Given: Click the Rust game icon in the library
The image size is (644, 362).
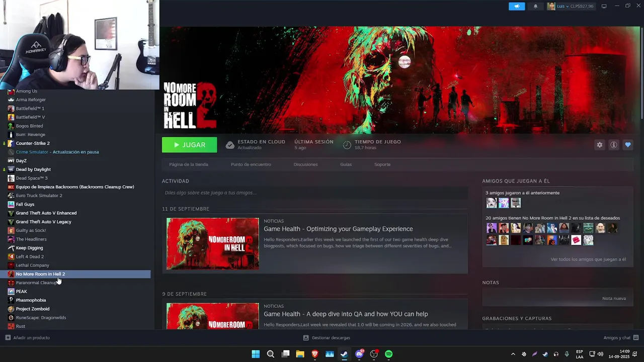Looking at the screenshot, I should 11,326.
